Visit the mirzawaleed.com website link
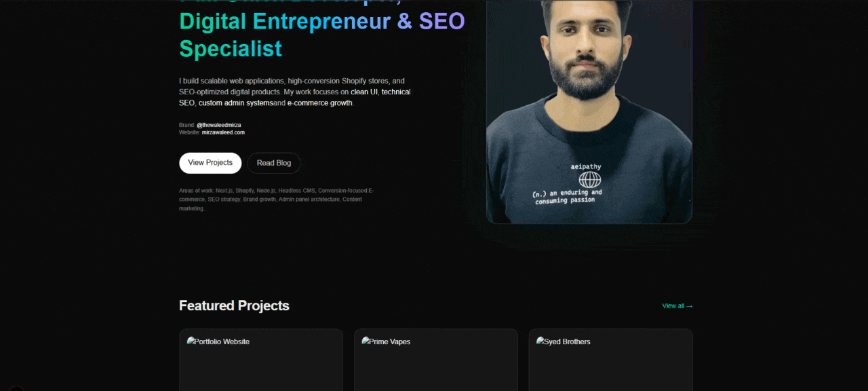 tap(223, 132)
